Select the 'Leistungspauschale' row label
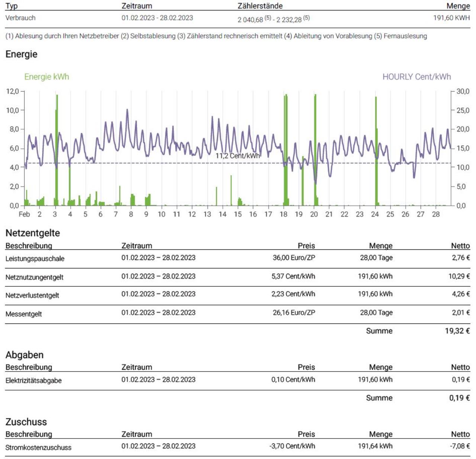This screenshot has width=476, height=459. (35, 259)
